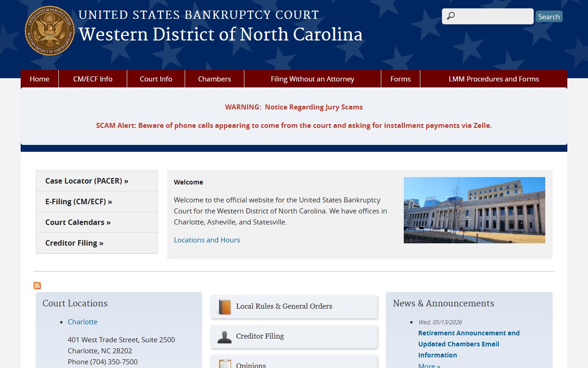
Task: Open the Charlotte court location link
Action: pyautogui.click(x=83, y=322)
